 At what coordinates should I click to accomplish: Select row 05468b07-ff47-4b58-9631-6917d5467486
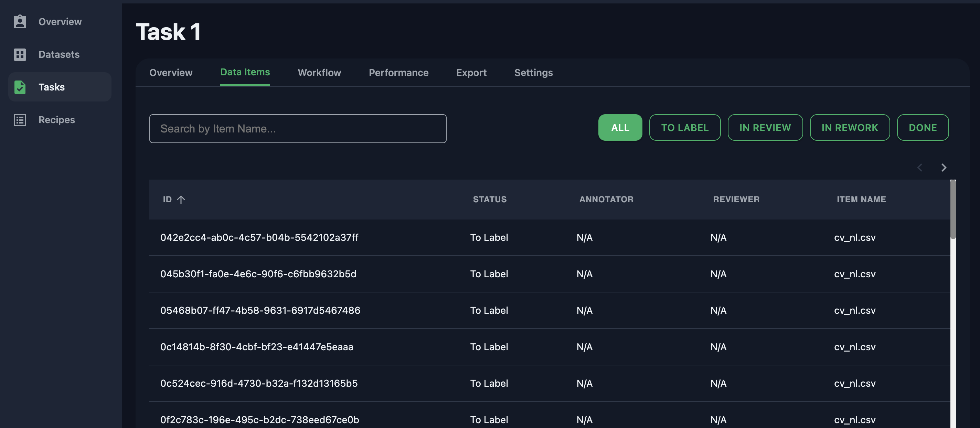549,310
